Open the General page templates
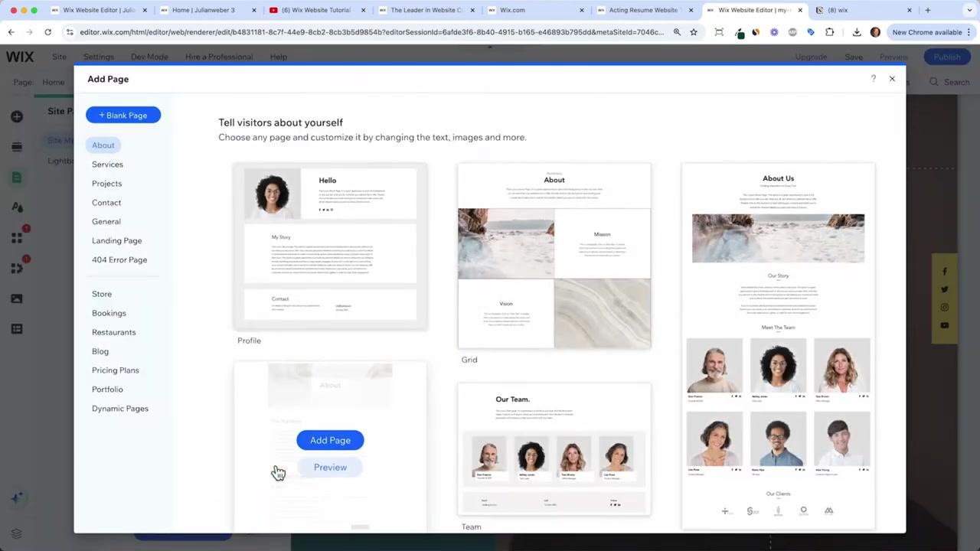The image size is (980, 551). click(106, 222)
